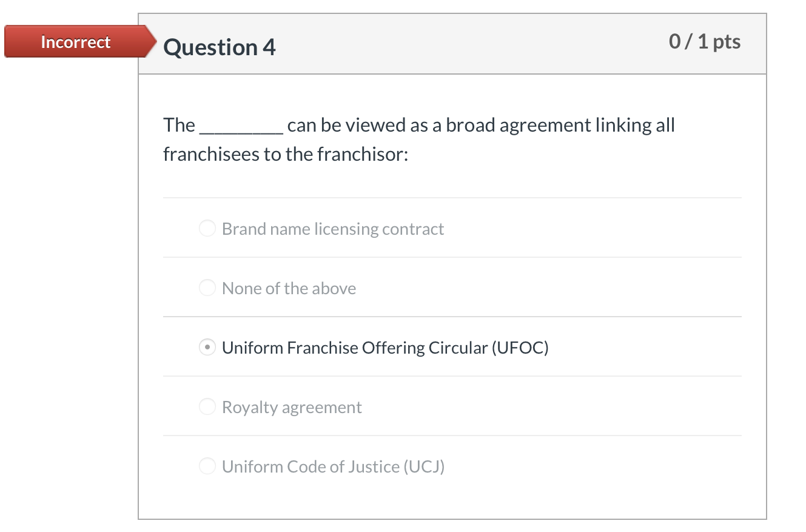The image size is (806, 532).
Task: Select the Uniform Code of Justice option
Action: coord(207,466)
